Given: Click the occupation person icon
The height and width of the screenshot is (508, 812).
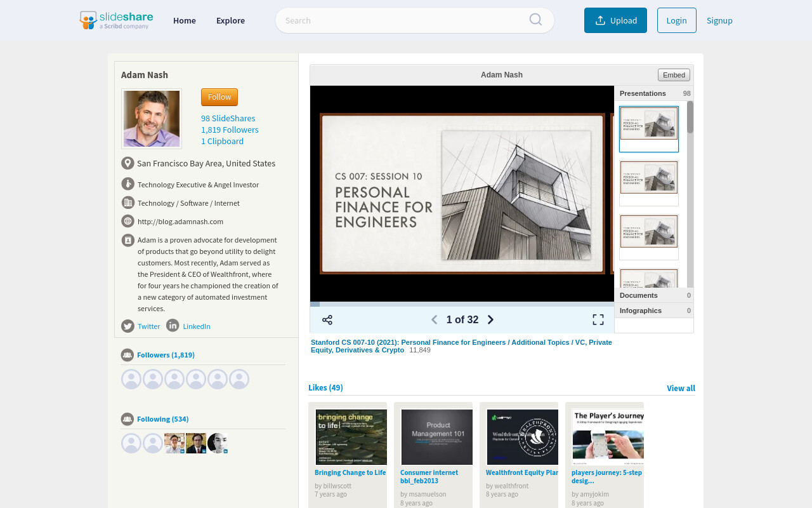Looking at the screenshot, I should coord(128,184).
